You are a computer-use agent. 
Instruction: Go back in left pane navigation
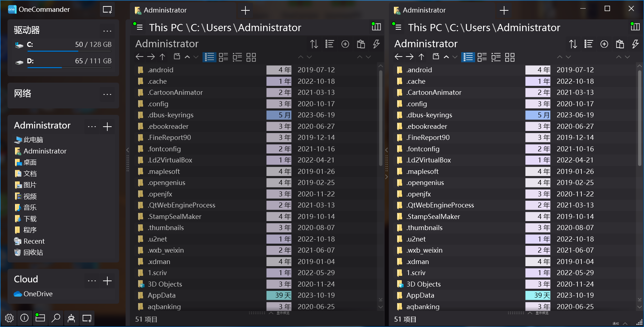click(140, 57)
